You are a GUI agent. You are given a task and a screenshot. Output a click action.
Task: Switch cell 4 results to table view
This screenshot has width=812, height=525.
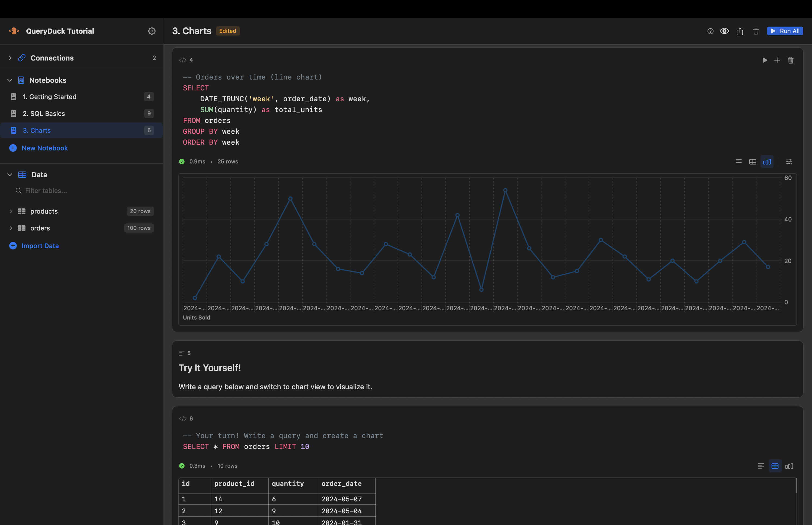point(752,162)
